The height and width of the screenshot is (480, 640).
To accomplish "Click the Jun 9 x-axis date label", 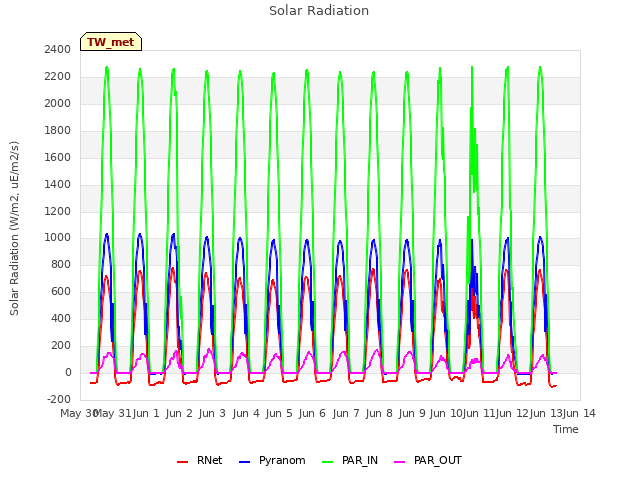I will [412, 413].
